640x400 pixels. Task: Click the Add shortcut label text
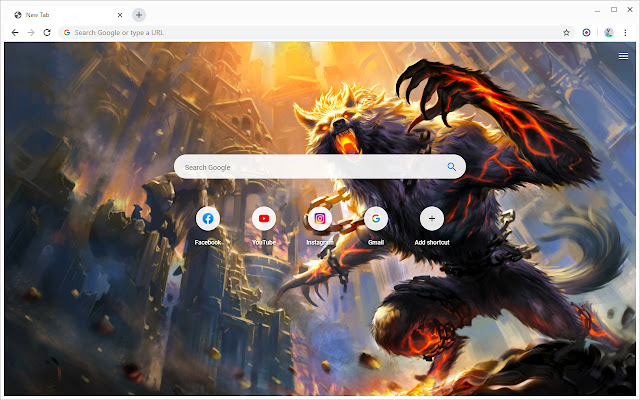(x=432, y=242)
